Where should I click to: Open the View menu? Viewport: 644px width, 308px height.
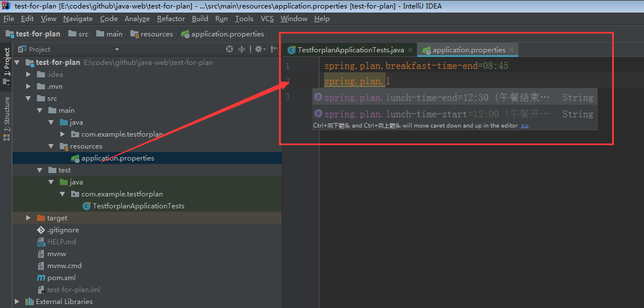tap(48, 18)
